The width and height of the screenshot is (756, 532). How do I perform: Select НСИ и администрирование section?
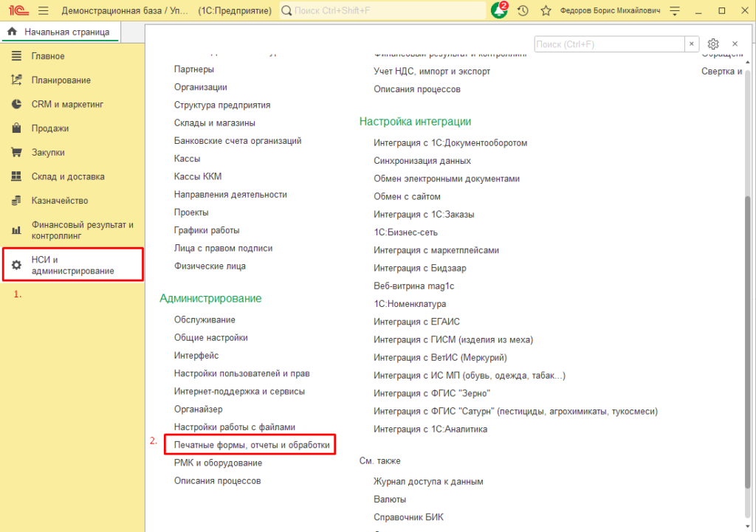click(72, 265)
